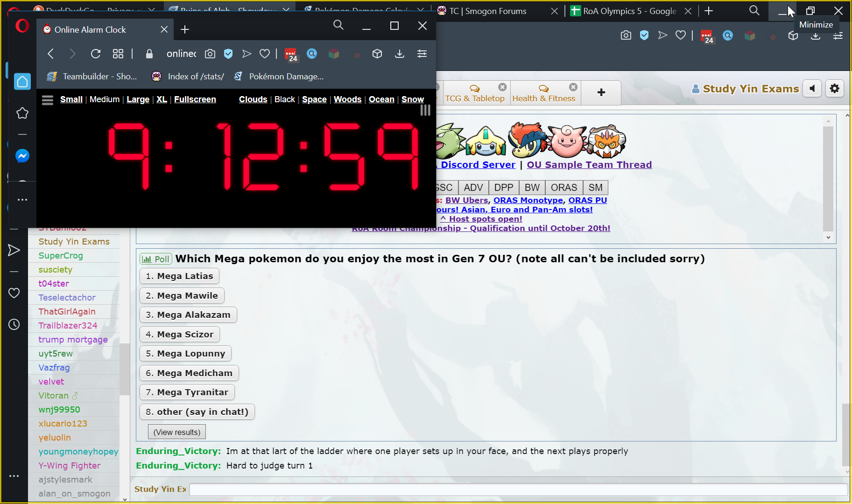The width and height of the screenshot is (852, 504).
Task: Vote for Mega Lopunny in poll
Action: [185, 353]
